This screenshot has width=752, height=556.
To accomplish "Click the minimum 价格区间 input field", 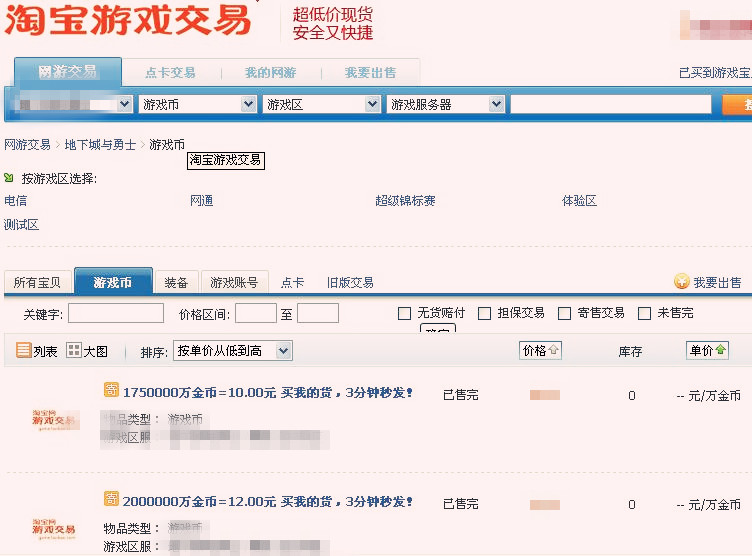I will pos(256,313).
